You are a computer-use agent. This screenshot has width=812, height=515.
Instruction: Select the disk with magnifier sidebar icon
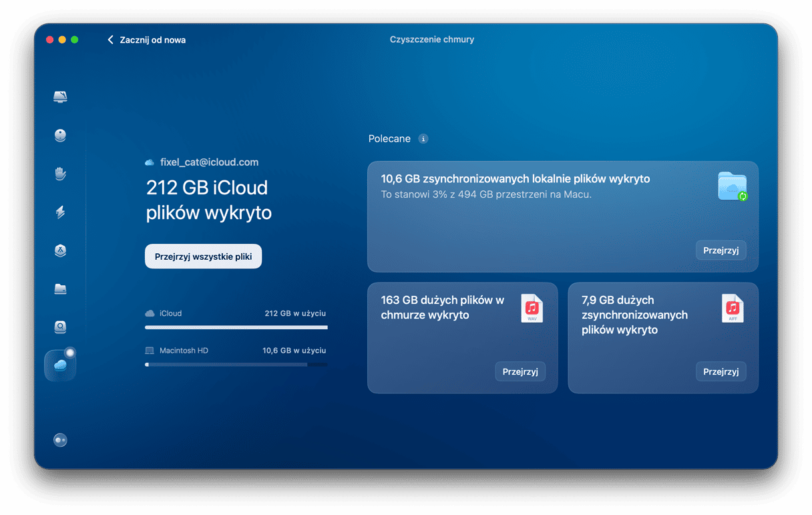click(x=60, y=327)
